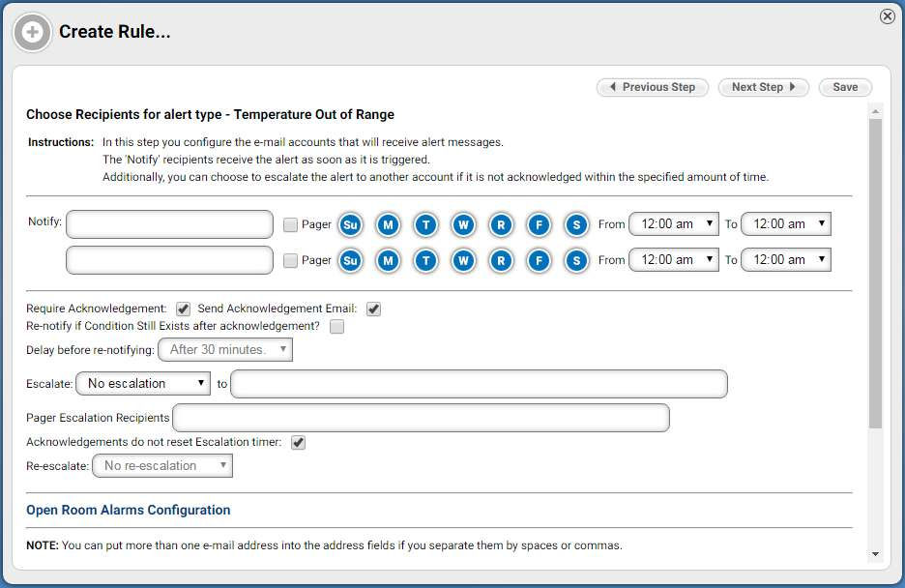This screenshot has height=588, width=905.
Task: Click the Create Rule plus icon
Action: pyautogui.click(x=32, y=32)
